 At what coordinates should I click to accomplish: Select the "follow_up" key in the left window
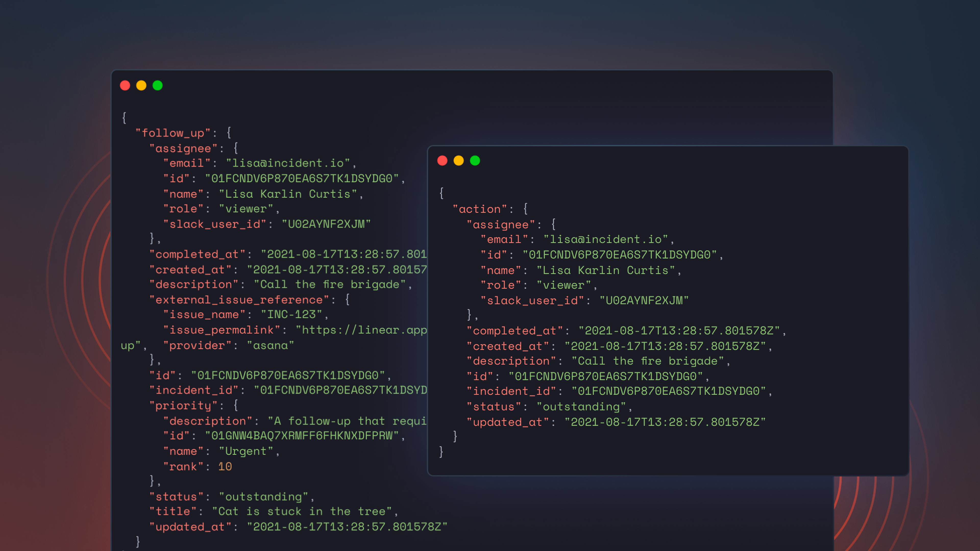coord(173,133)
